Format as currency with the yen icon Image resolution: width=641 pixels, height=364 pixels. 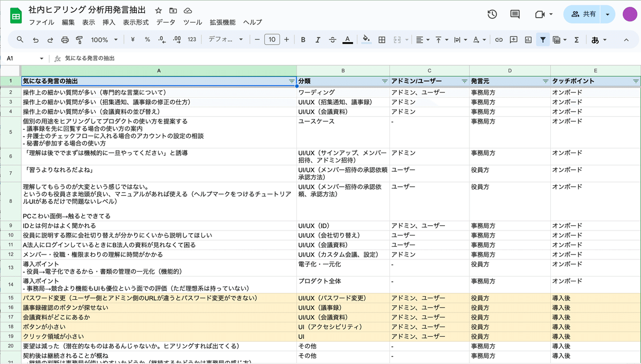coord(132,39)
